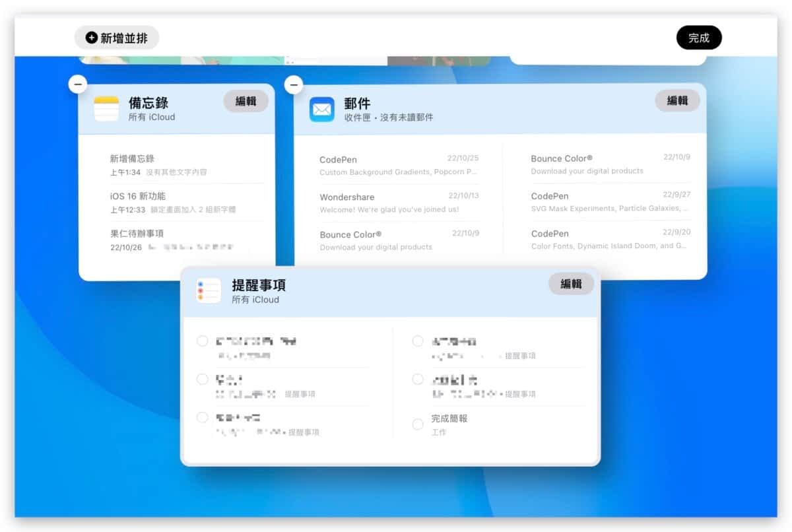Click the Reminders app icon in 提醒事項 widget
This screenshot has height=532, width=792.
pos(208,291)
